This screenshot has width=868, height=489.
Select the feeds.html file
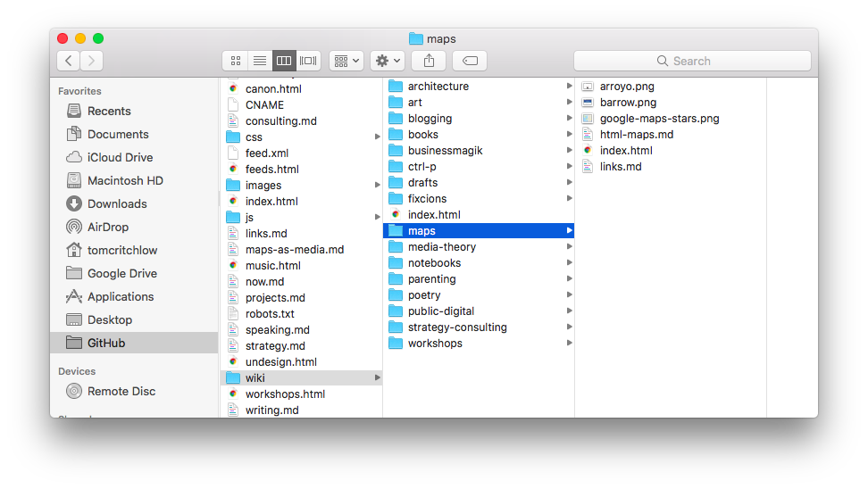301,170
